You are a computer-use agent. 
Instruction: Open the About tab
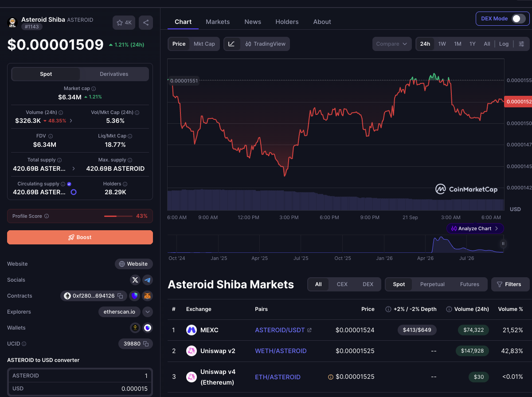[x=322, y=22]
